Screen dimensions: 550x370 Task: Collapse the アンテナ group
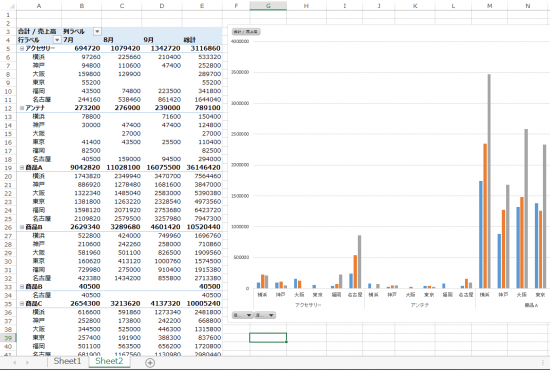click(x=22, y=108)
